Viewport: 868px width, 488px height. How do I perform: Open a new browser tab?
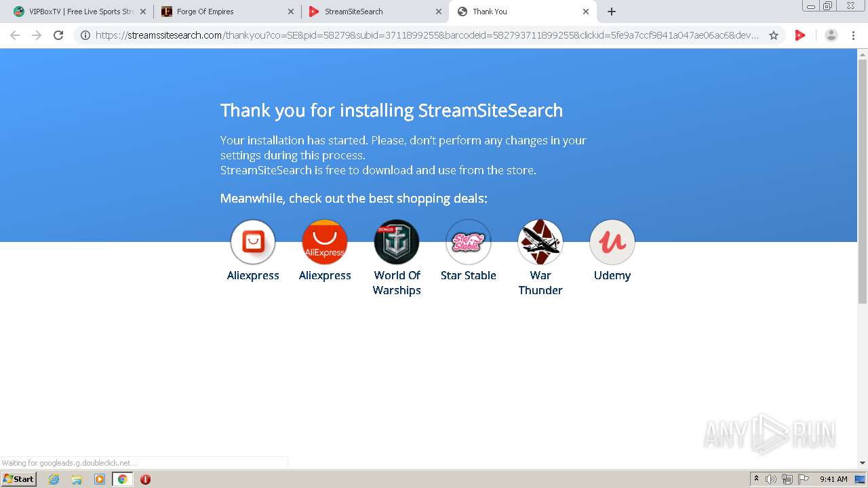tap(611, 12)
